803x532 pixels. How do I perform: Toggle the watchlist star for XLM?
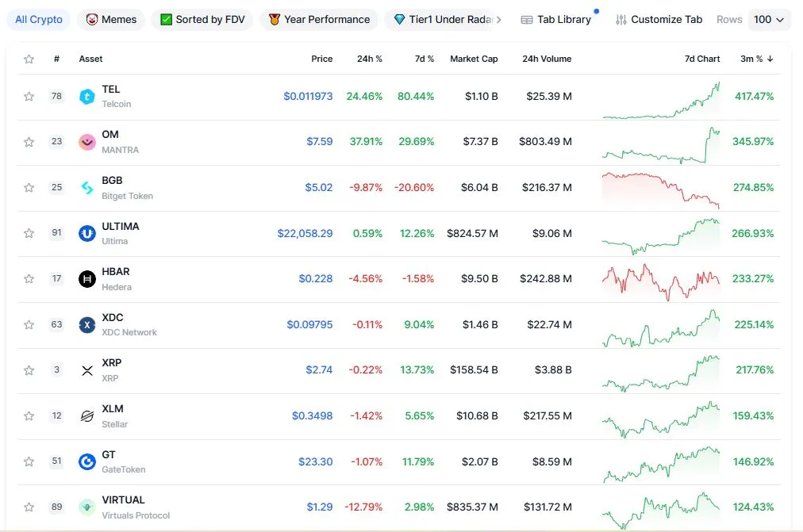tap(29, 416)
